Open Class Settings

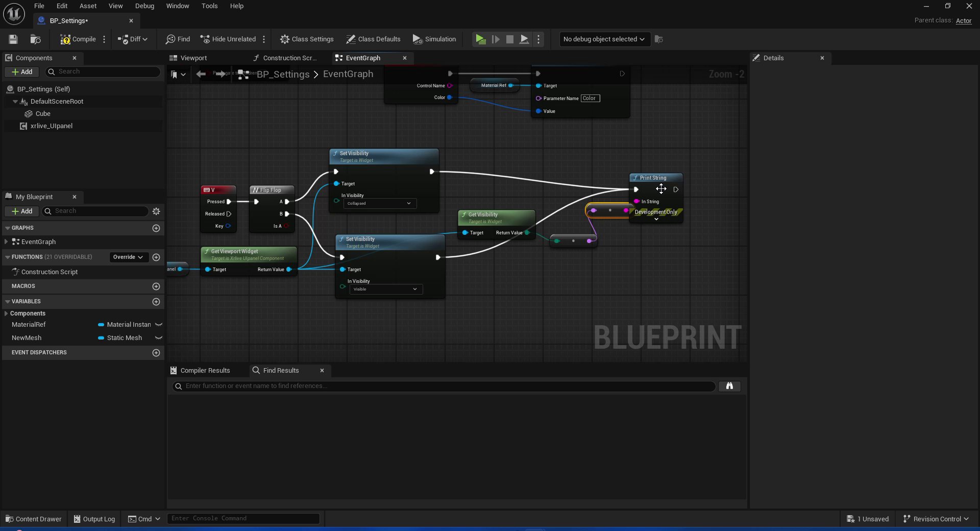click(307, 39)
